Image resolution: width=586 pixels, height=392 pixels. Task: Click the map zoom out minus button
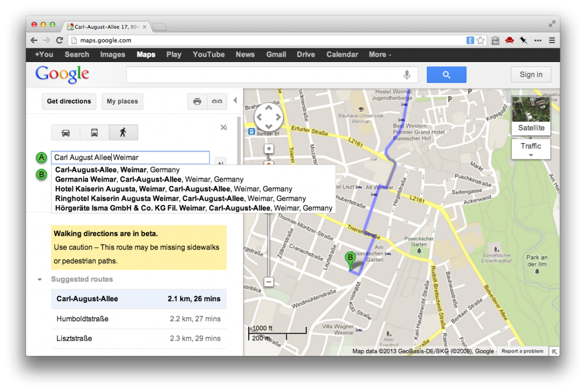(269, 282)
